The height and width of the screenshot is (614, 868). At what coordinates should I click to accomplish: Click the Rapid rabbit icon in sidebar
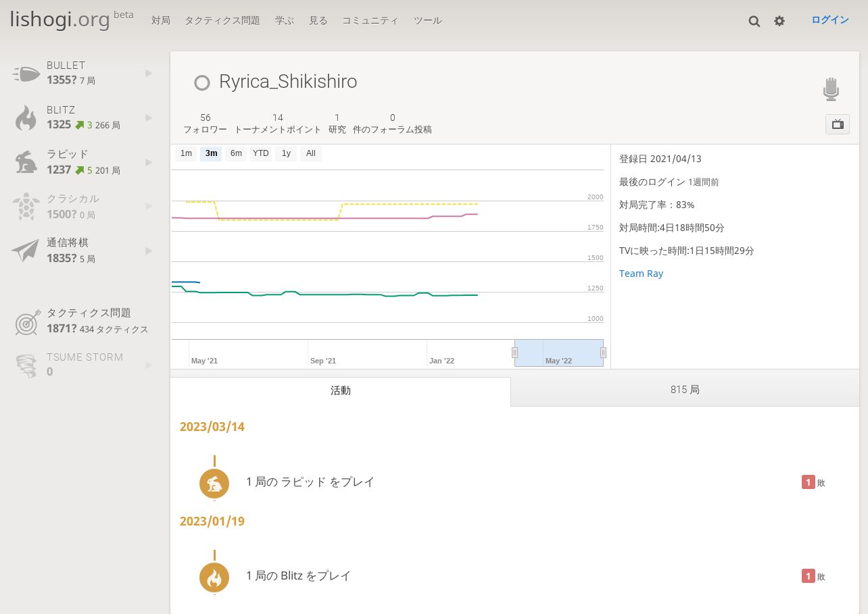[x=26, y=162]
